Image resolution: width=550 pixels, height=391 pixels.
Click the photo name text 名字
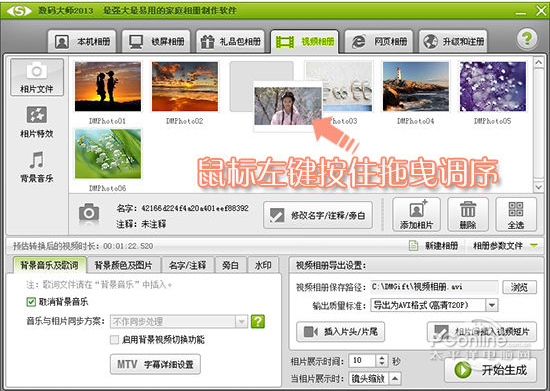[182, 208]
